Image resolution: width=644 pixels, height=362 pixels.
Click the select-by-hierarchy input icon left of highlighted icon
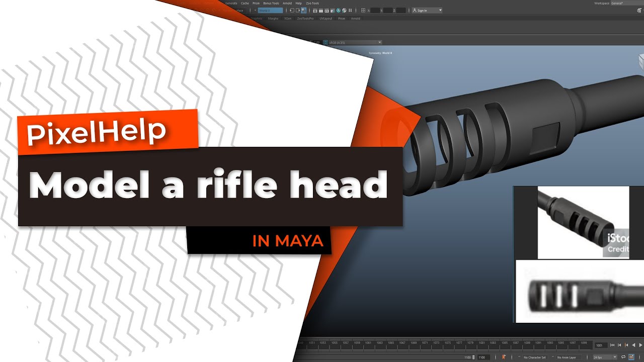click(292, 11)
